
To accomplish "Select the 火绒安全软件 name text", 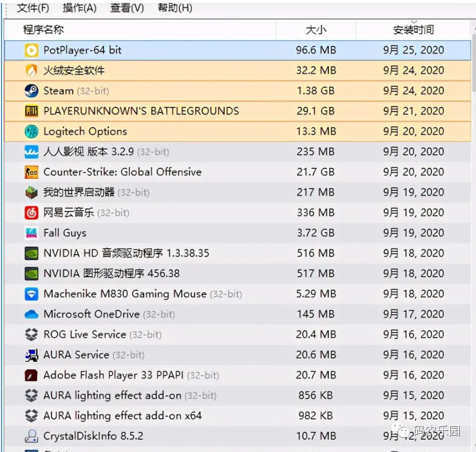I will (x=74, y=71).
